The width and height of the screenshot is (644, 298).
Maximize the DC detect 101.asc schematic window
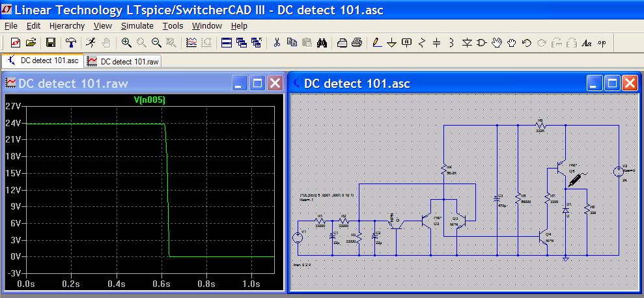tap(612, 83)
